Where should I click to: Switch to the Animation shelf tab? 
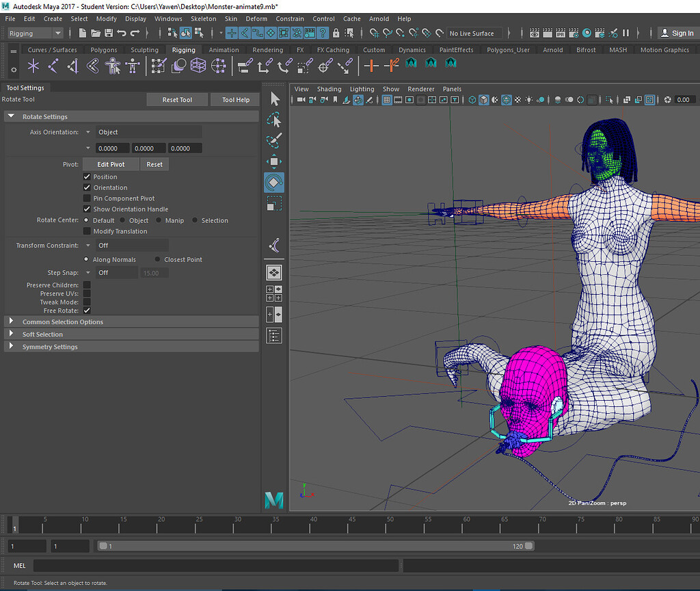click(x=224, y=49)
